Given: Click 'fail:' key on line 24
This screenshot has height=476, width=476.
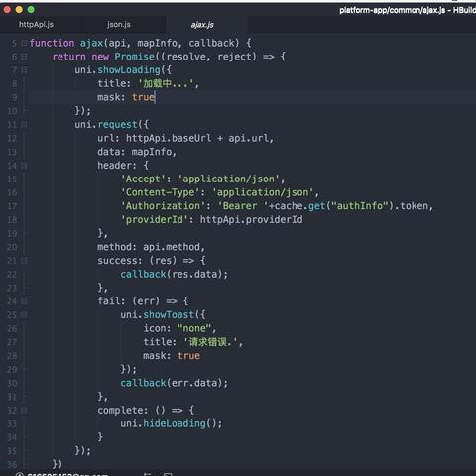Looking at the screenshot, I should click(111, 301).
